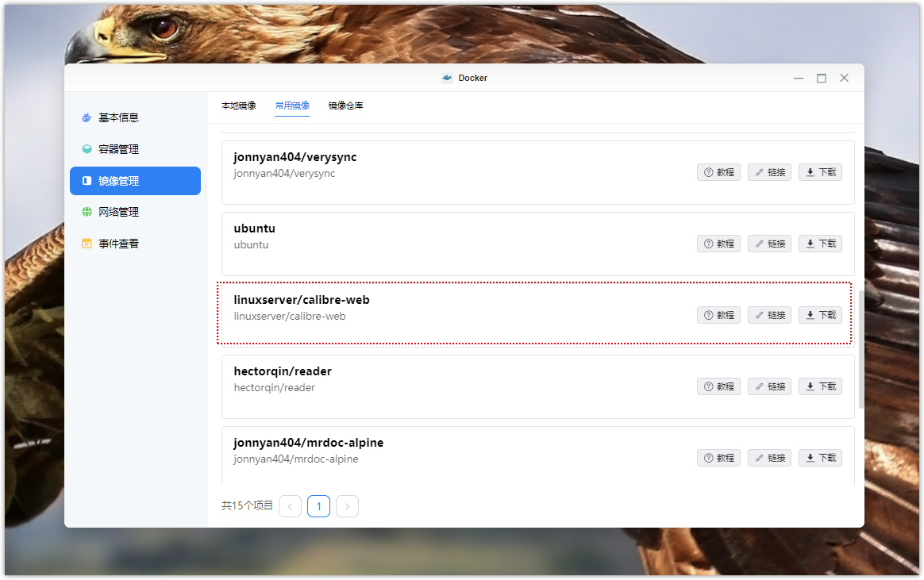Open 教程 for jonnyan404/mrdoc-alpine
Image resolution: width=924 pixels, height=580 pixels.
coord(719,458)
